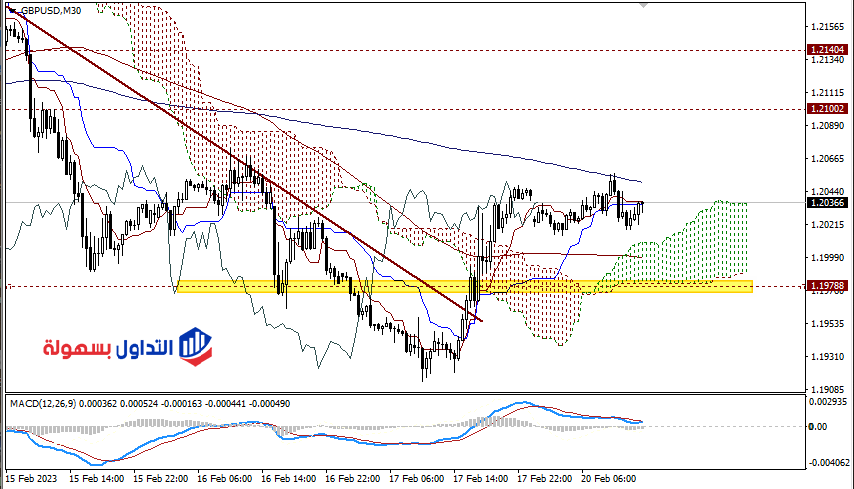The height and width of the screenshot is (489, 854).
Task: Click the 1.21002 red price level tag
Action: pyautogui.click(x=827, y=108)
